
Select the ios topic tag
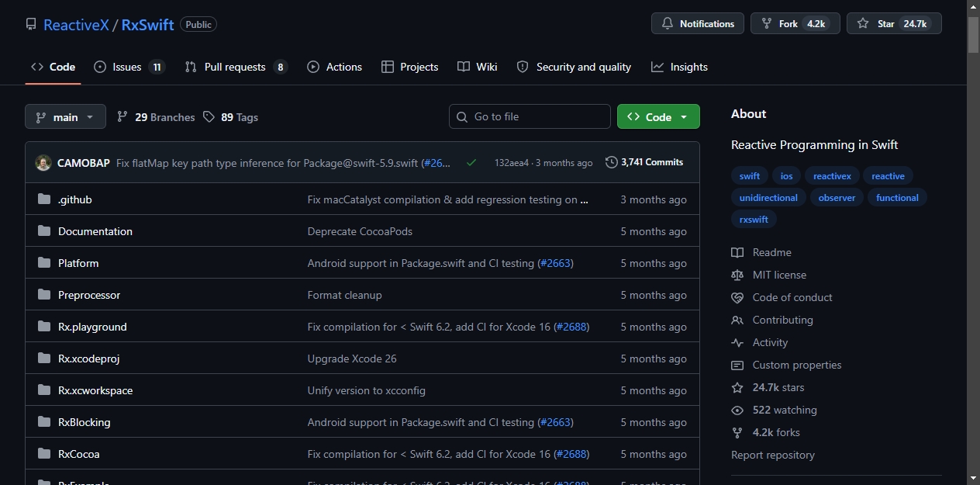point(786,176)
